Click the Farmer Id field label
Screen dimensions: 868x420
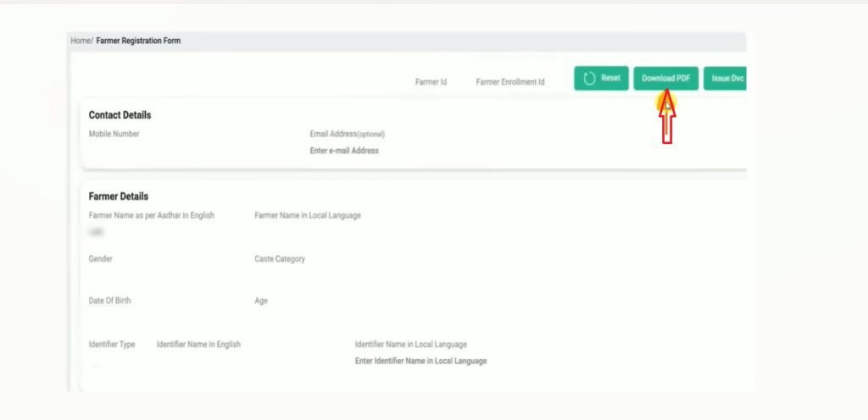coord(431,82)
